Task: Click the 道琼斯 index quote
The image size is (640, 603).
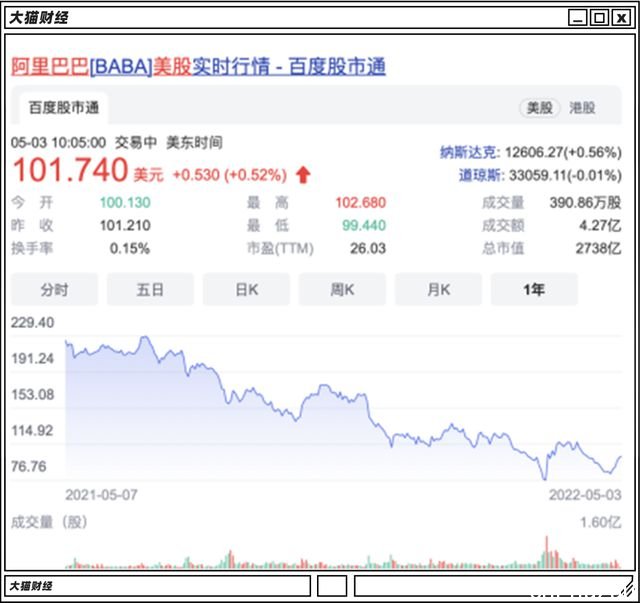Action: [540, 176]
